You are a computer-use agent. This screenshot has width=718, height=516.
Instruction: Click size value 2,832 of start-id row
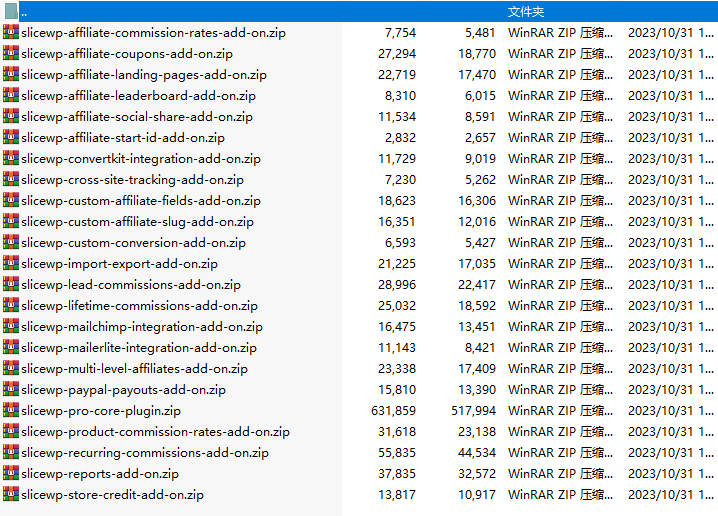[400, 138]
